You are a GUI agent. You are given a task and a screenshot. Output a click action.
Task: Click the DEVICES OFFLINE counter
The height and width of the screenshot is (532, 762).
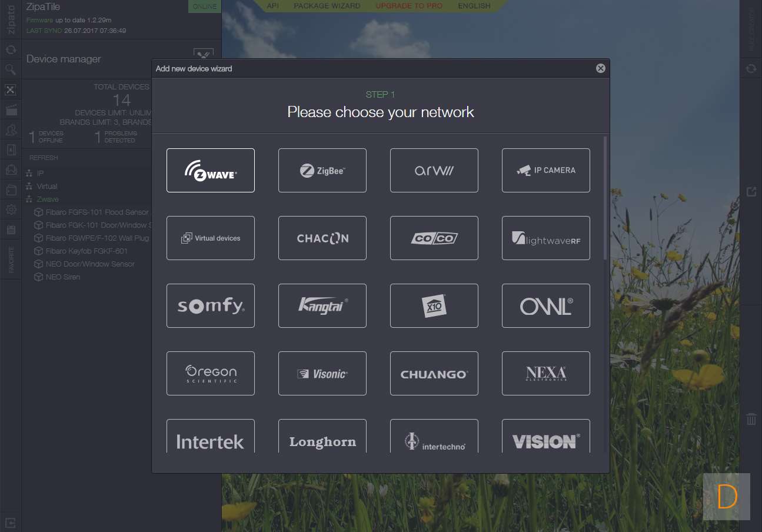[47, 137]
